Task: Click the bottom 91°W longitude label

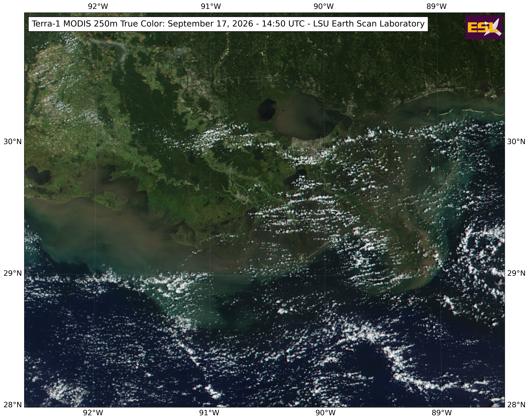Action: tap(209, 413)
